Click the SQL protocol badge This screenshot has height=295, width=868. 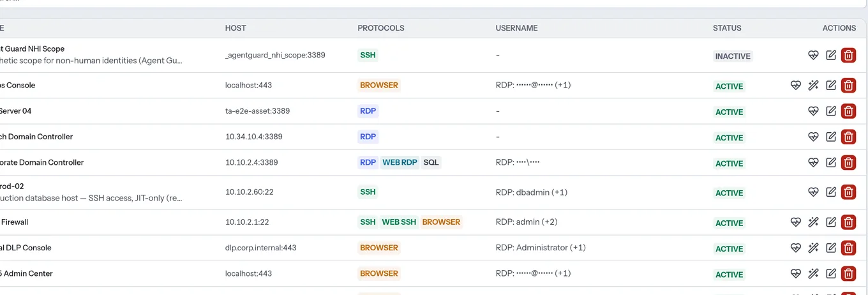(431, 162)
